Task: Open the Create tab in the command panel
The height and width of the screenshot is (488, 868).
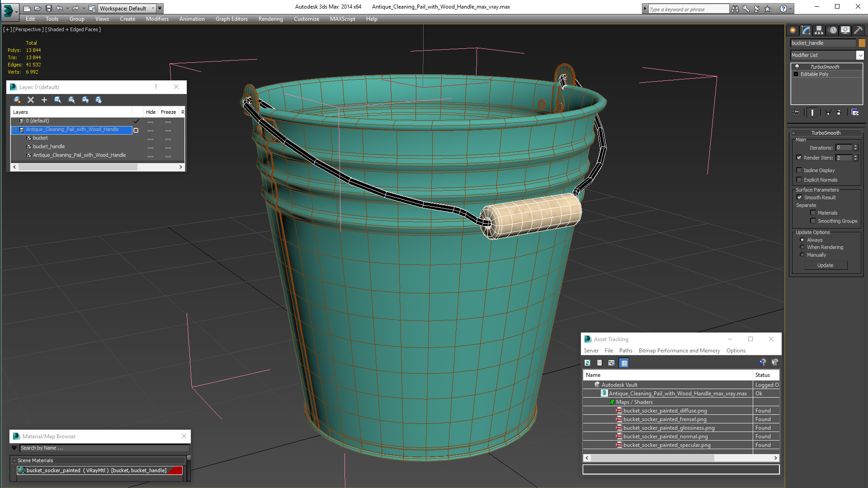Action: point(793,30)
